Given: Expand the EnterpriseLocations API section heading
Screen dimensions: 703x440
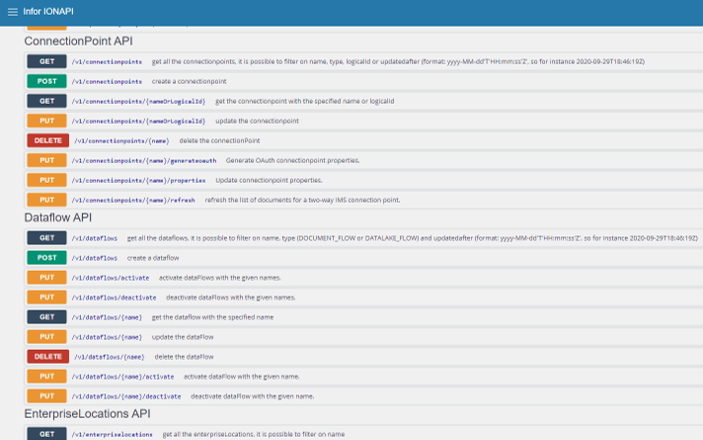Looking at the screenshot, I should click(x=87, y=414).
